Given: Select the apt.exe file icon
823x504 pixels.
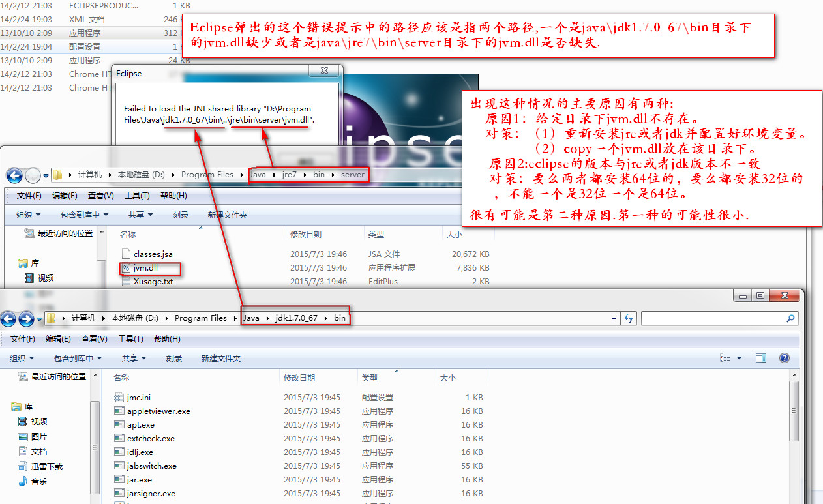Looking at the screenshot, I should point(119,424).
